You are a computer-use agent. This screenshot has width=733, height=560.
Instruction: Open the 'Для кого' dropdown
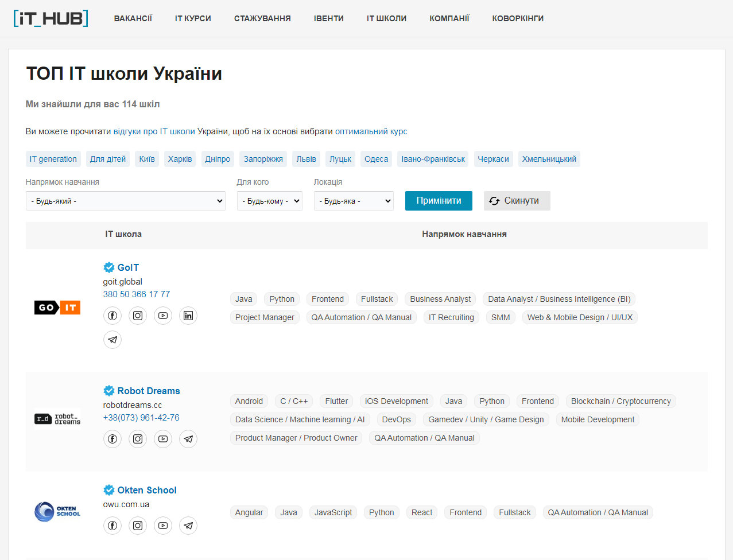tap(269, 201)
